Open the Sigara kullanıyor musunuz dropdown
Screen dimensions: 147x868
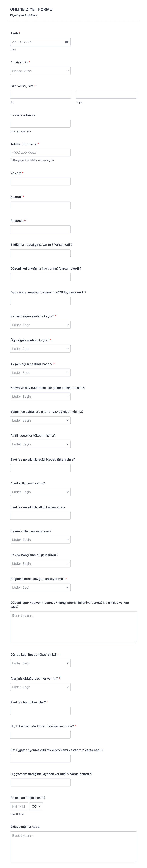[40, 540]
